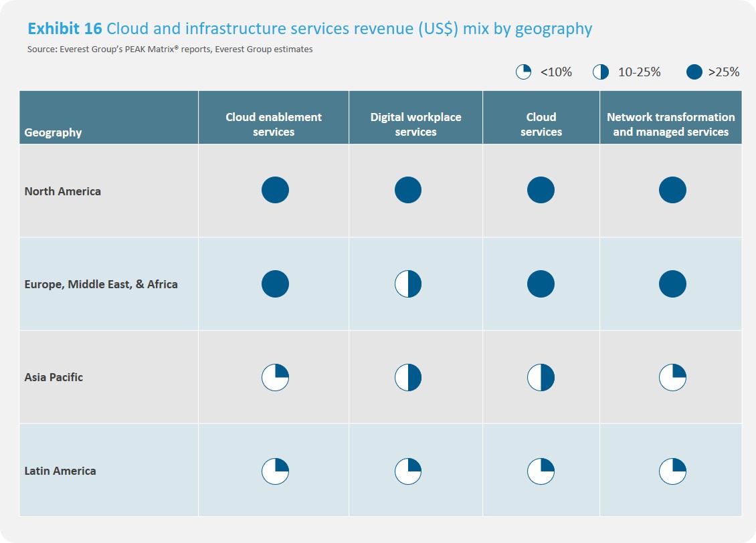The height and width of the screenshot is (543, 756).
Task: Select the Asia Pacific row label
Action: point(54,377)
